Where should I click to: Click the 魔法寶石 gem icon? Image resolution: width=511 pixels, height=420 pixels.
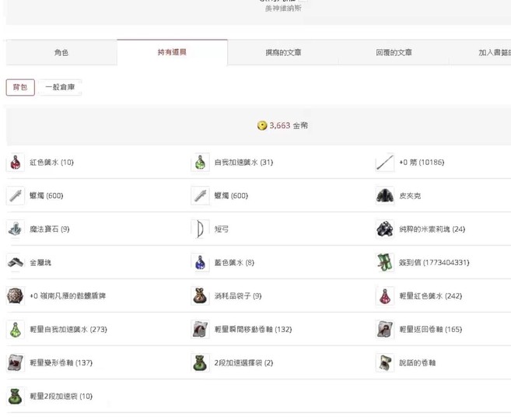pyautogui.click(x=16, y=229)
